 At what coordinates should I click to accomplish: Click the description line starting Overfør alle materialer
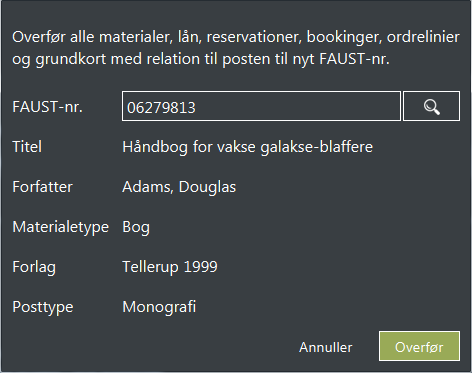coord(236,37)
